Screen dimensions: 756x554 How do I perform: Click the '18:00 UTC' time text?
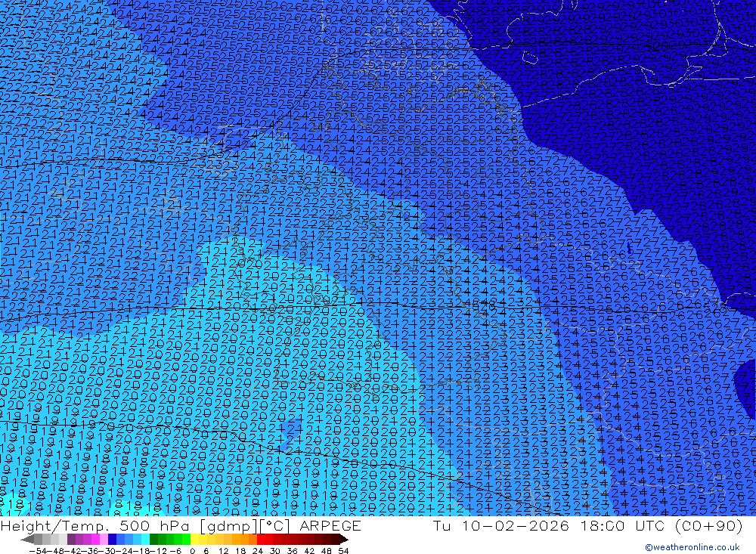click(624, 525)
